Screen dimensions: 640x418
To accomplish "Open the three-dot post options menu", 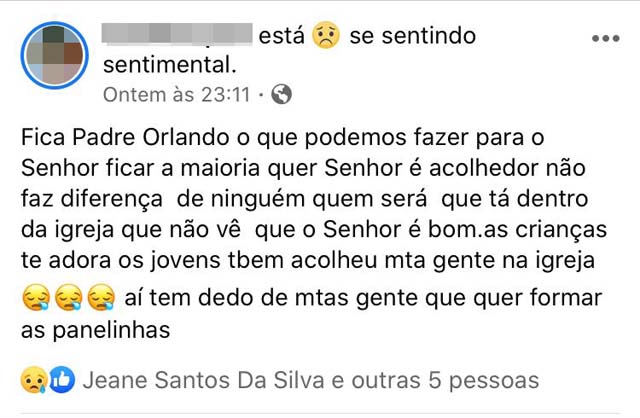I will pos(606,38).
